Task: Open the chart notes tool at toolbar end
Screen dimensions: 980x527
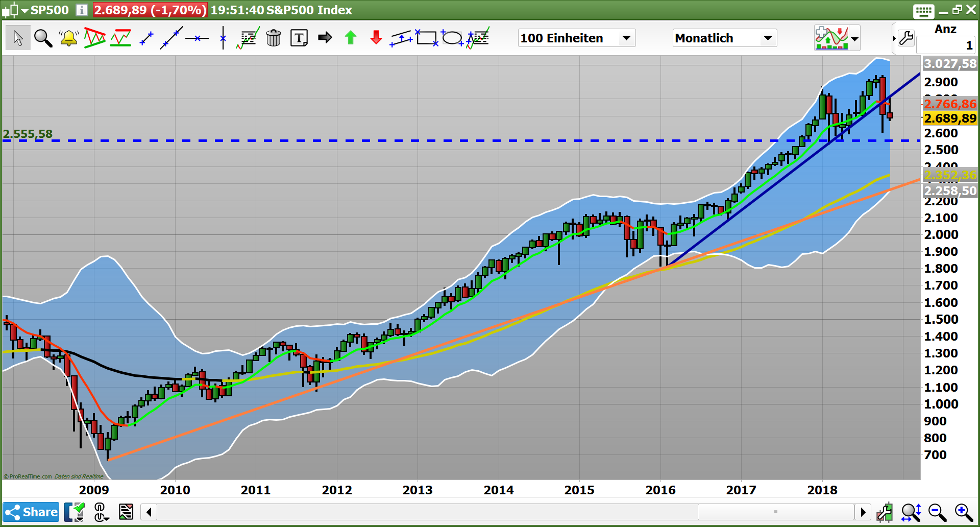Action: tap(478, 38)
